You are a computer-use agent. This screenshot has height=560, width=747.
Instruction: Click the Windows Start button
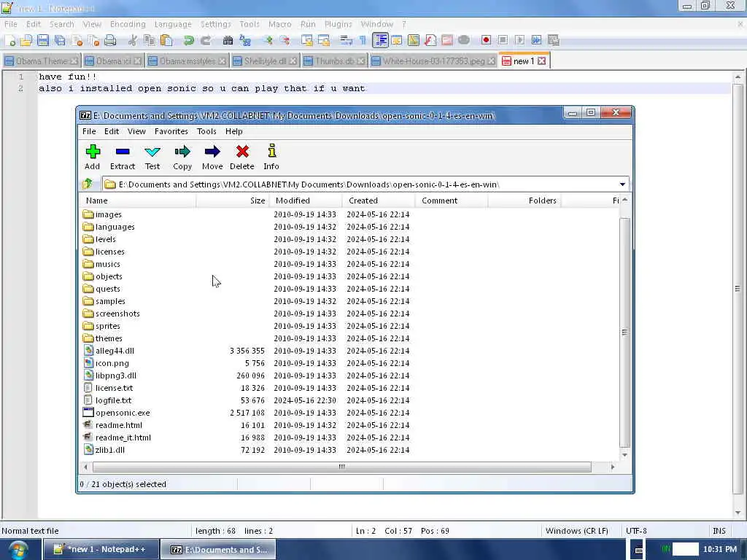coord(18,550)
